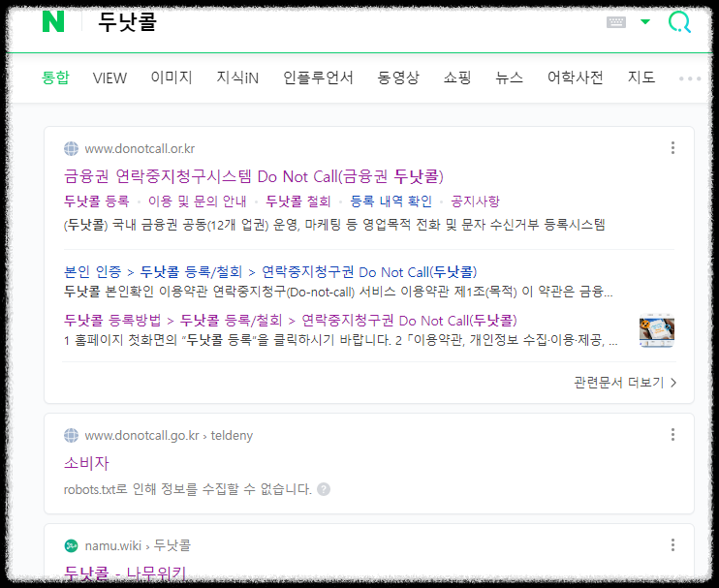The width and height of the screenshot is (719, 588).
Task: Open more options for namu.wiki result
Action: 672,545
